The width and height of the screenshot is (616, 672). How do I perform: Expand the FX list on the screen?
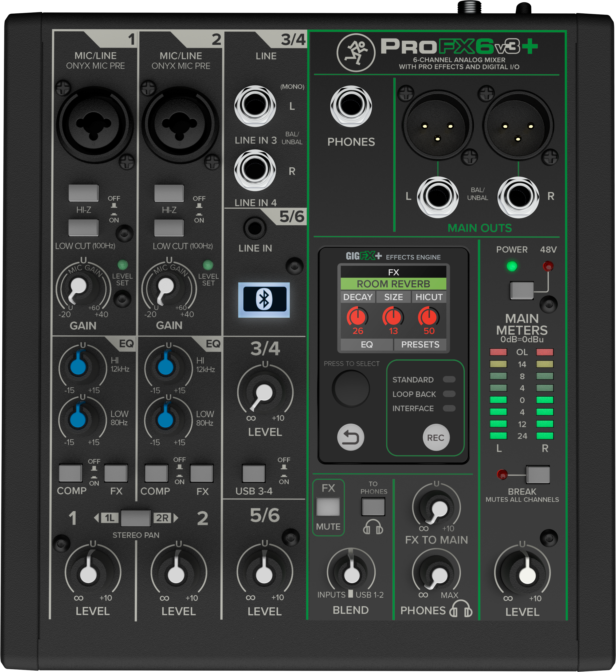[393, 272]
